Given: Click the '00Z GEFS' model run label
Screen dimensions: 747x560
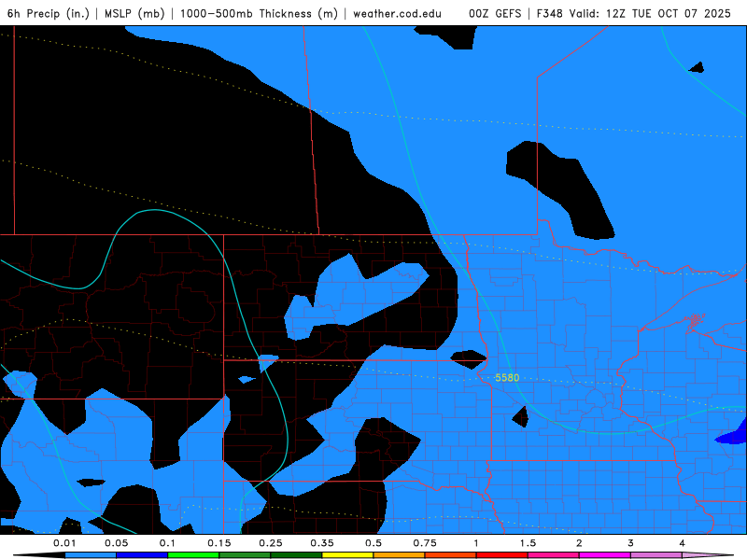Looking at the screenshot, I should pyautogui.click(x=495, y=13).
